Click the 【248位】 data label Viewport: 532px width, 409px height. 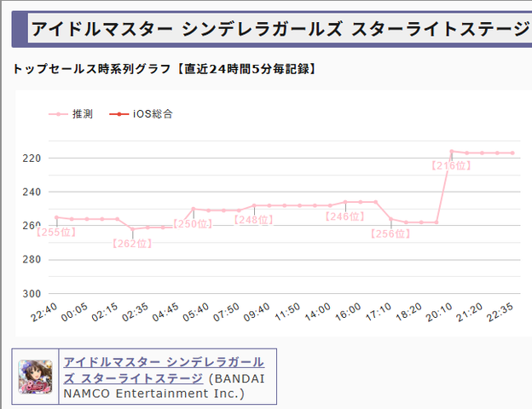(x=253, y=220)
